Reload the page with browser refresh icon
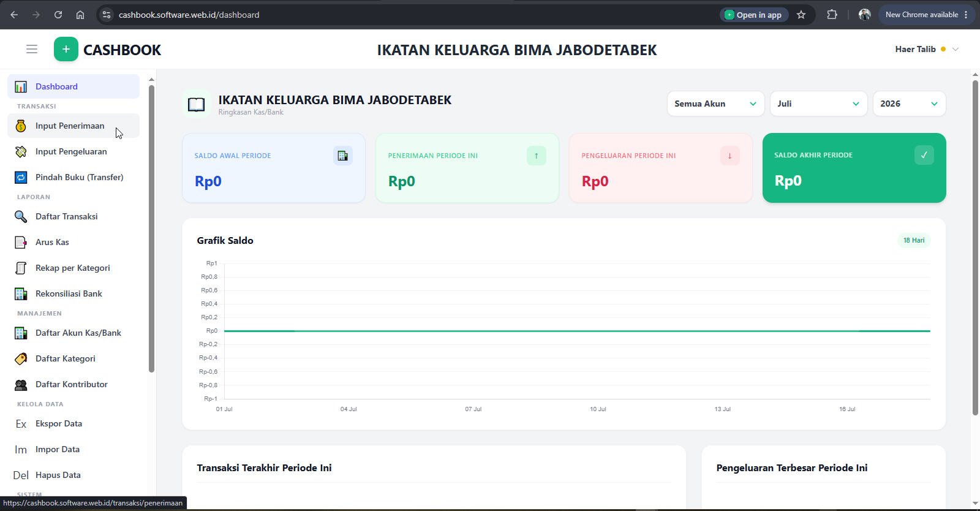 coord(58,15)
